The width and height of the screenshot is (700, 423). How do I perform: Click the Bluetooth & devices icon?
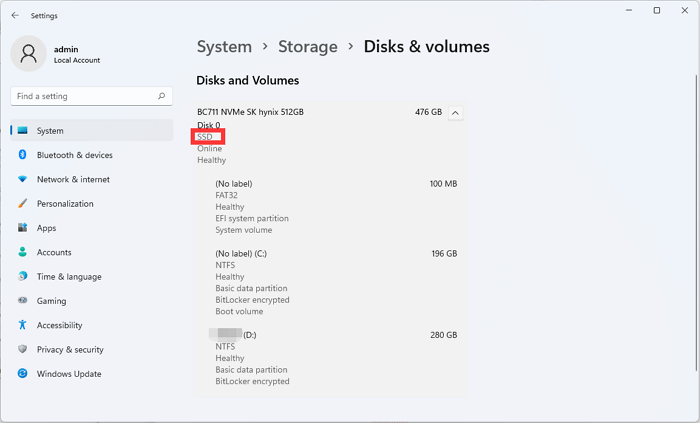(x=22, y=155)
